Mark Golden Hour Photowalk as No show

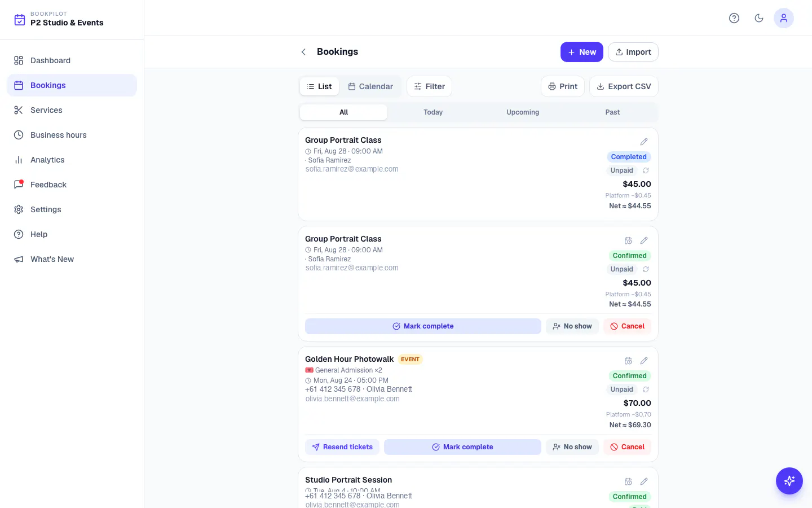(572, 447)
